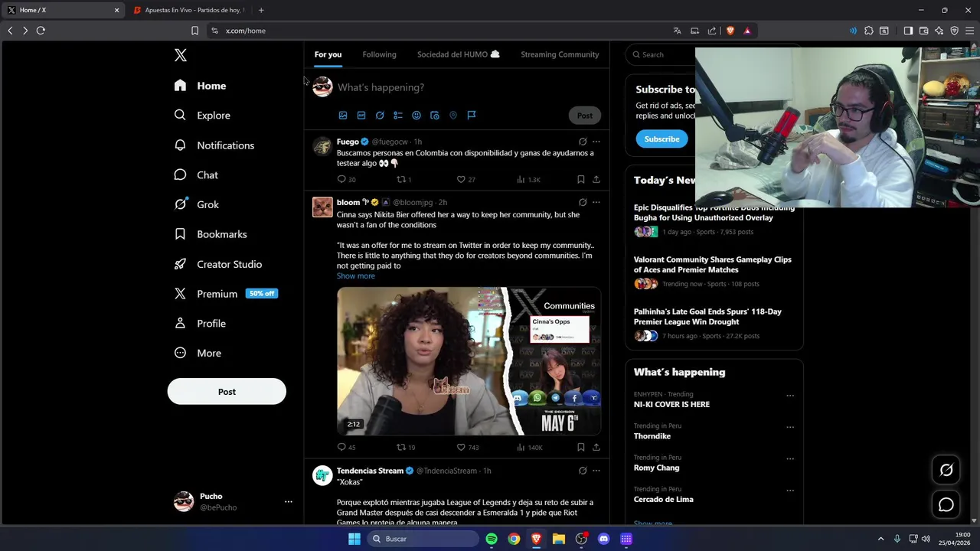Switch to the Following tab
Viewport: 980px width, 551px height.
(379, 54)
